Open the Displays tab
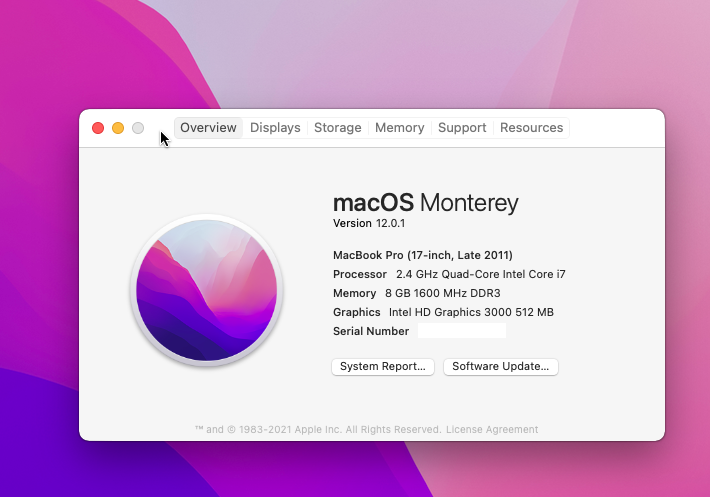Screen dimensions: 710x497 [x=275, y=128]
